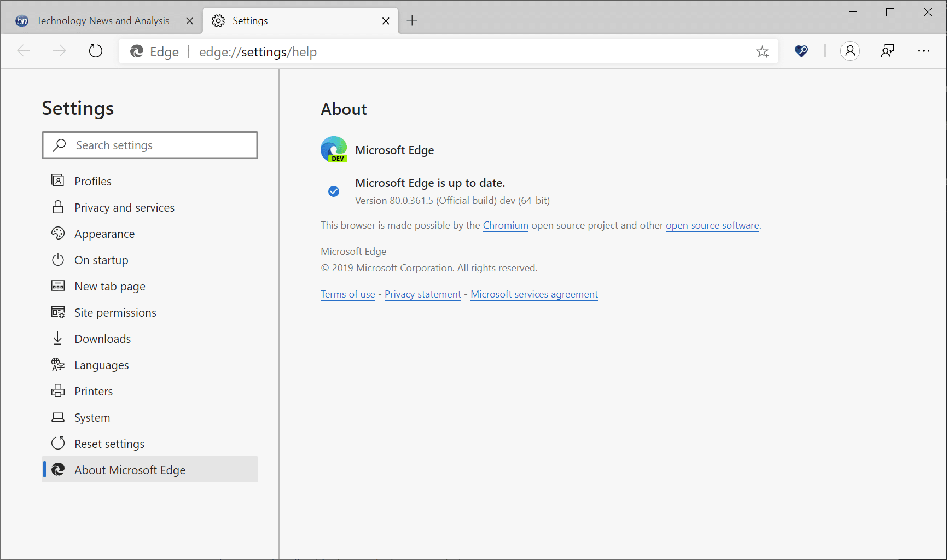The image size is (947, 560).
Task: Open the open source software link
Action: [712, 225]
